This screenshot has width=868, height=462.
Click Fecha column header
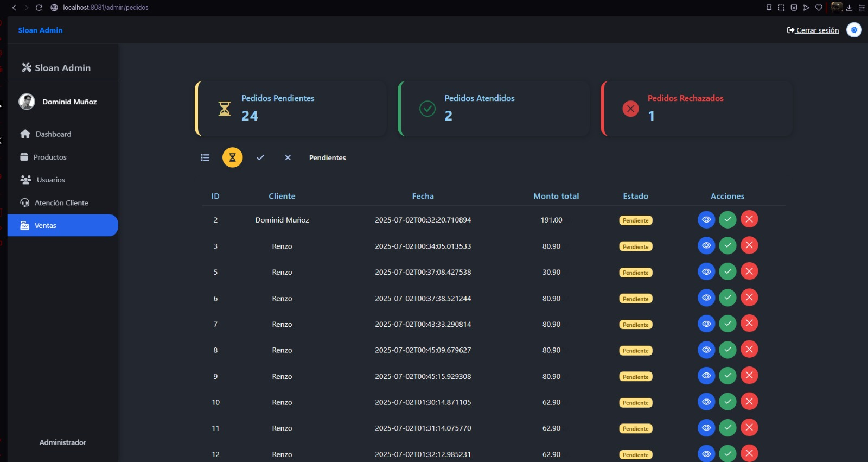pyautogui.click(x=423, y=196)
